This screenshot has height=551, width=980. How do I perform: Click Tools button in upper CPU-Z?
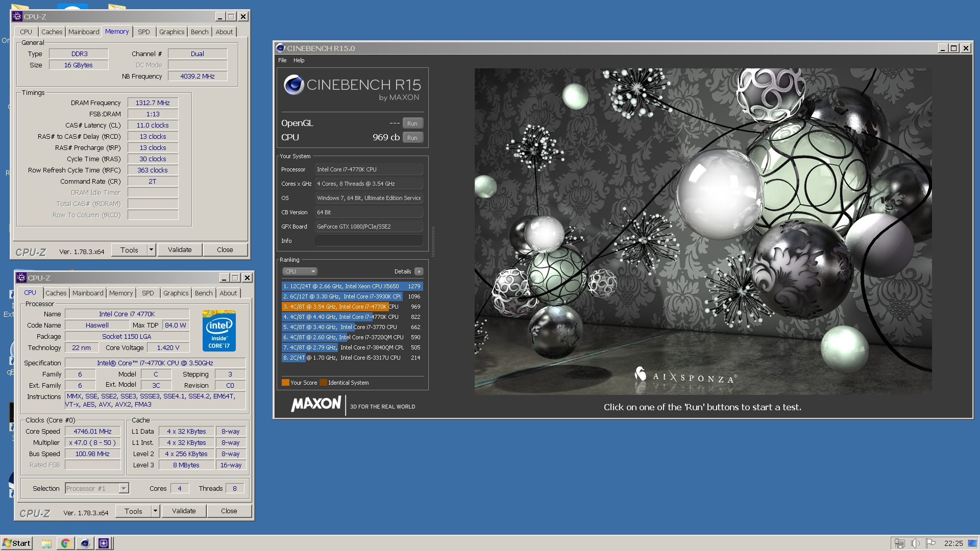pos(129,250)
